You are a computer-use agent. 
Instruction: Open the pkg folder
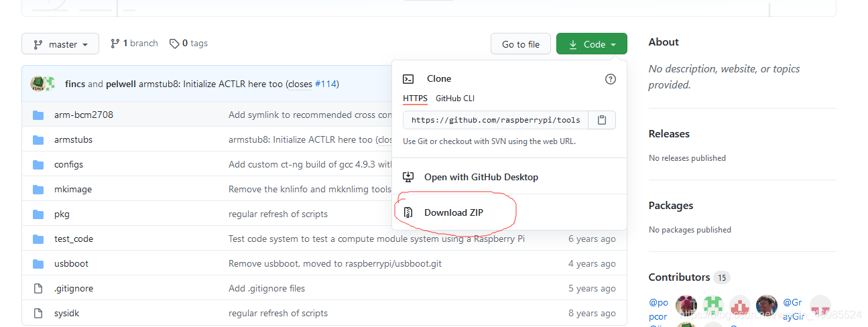(x=62, y=214)
